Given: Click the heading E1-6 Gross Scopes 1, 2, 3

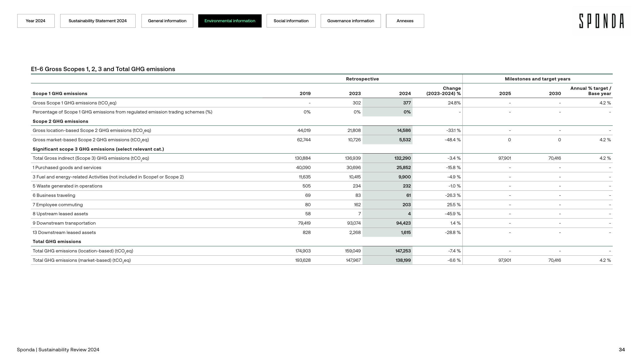Looking at the screenshot, I should pyautogui.click(x=103, y=69).
